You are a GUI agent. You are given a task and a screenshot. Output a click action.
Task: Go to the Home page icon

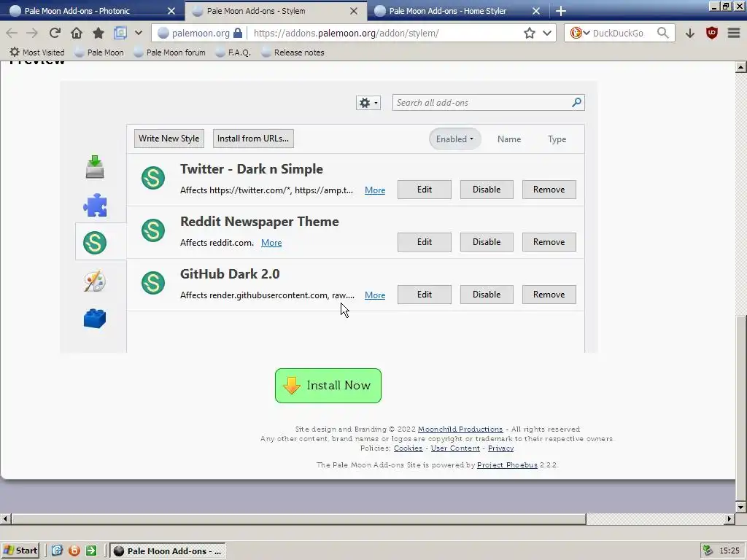76,33
